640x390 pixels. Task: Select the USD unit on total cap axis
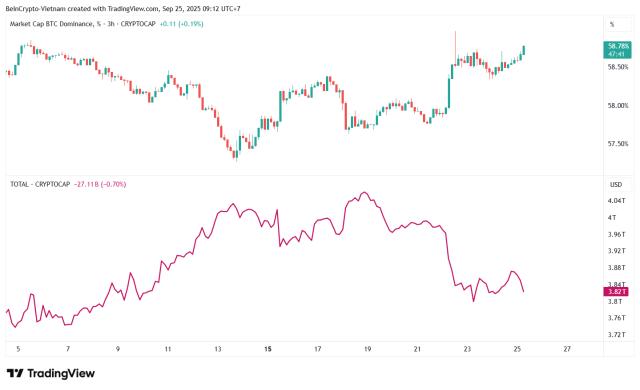point(616,185)
